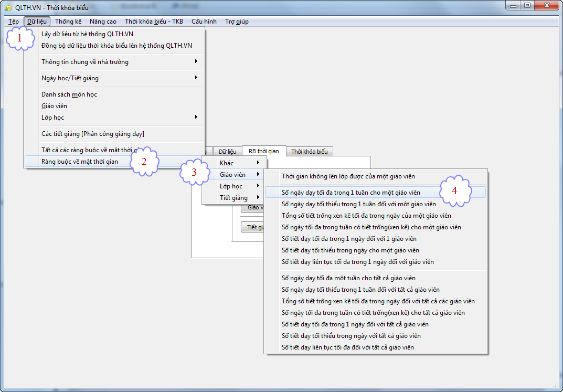Select Tổng số tiết trống xen kẽ đối với tất cả các giáo viên

(376, 301)
